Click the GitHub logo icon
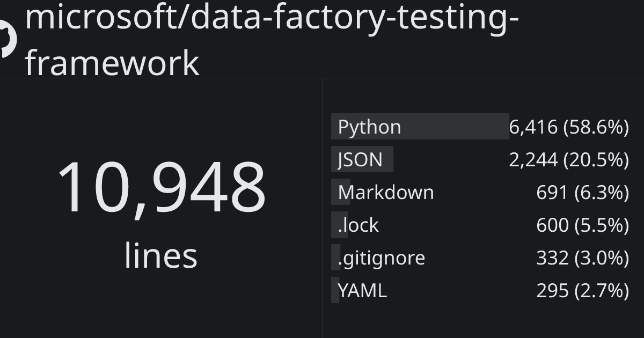644x338 pixels. click(x=8, y=39)
